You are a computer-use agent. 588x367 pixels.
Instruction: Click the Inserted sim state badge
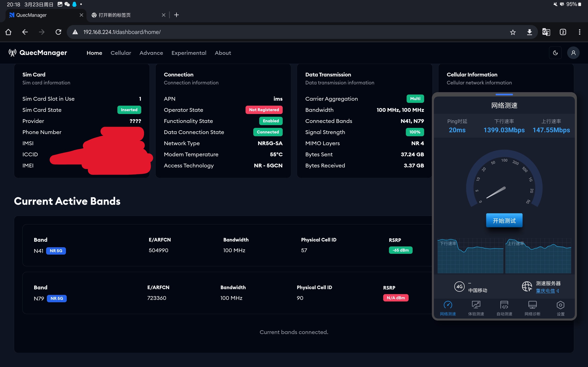click(129, 110)
